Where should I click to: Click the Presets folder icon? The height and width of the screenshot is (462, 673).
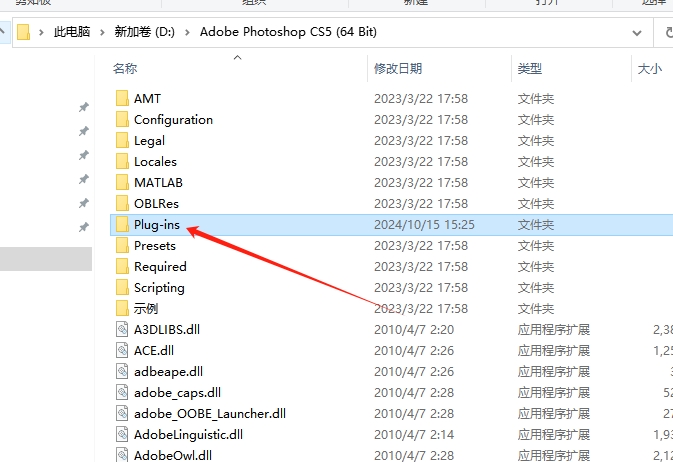(x=122, y=246)
